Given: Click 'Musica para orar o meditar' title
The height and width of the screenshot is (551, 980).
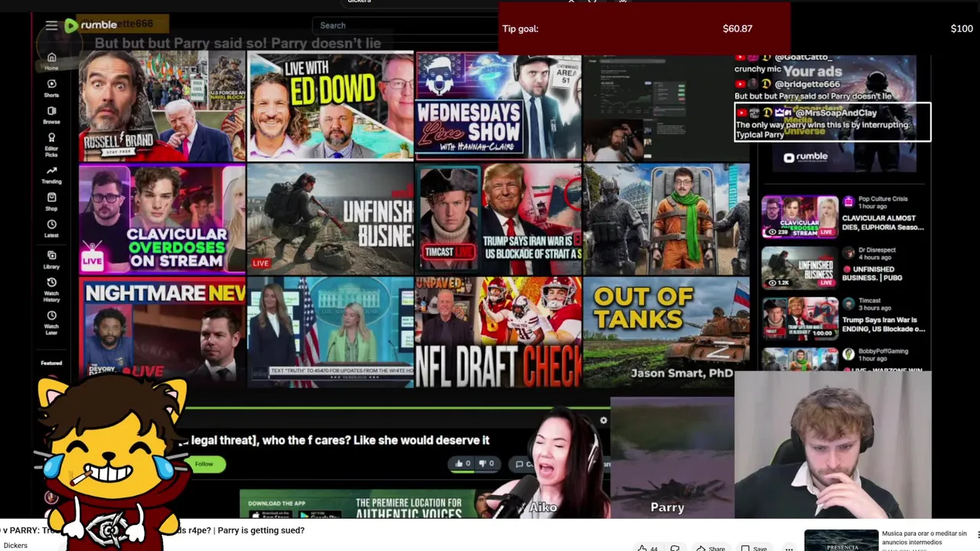Looking at the screenshot, I should [923, 537].
